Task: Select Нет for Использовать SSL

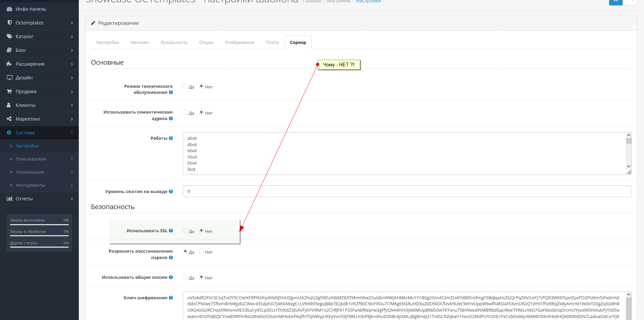Action: tap(201, 231)
